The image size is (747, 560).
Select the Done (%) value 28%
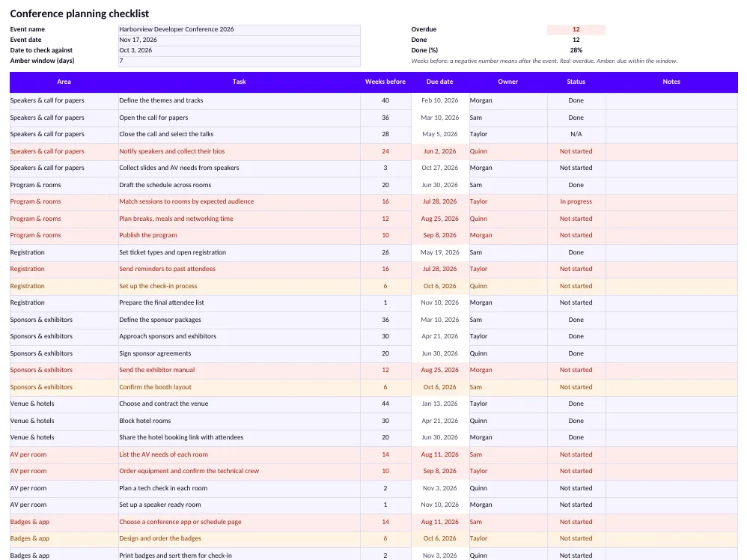click(x=576, y=50)
